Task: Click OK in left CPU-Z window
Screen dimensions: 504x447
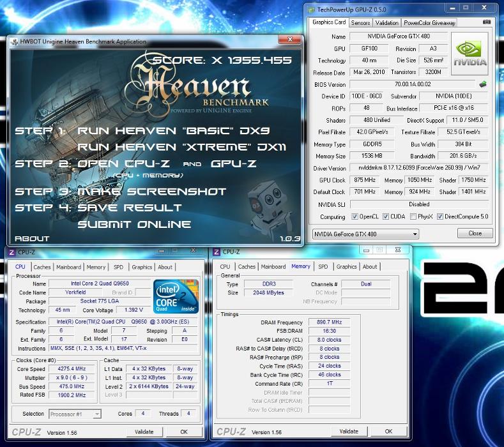Action: (x=184, y=432)
